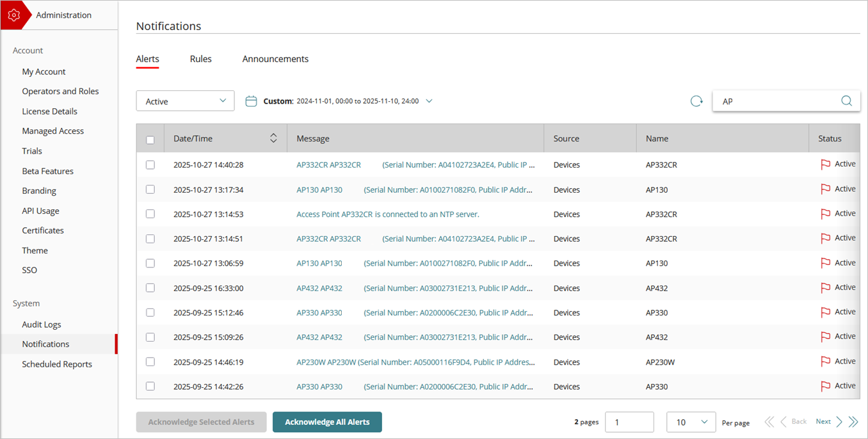Click the calendar icon near the date filter
This screenshot has height=439, width=868.
(251, 100)
